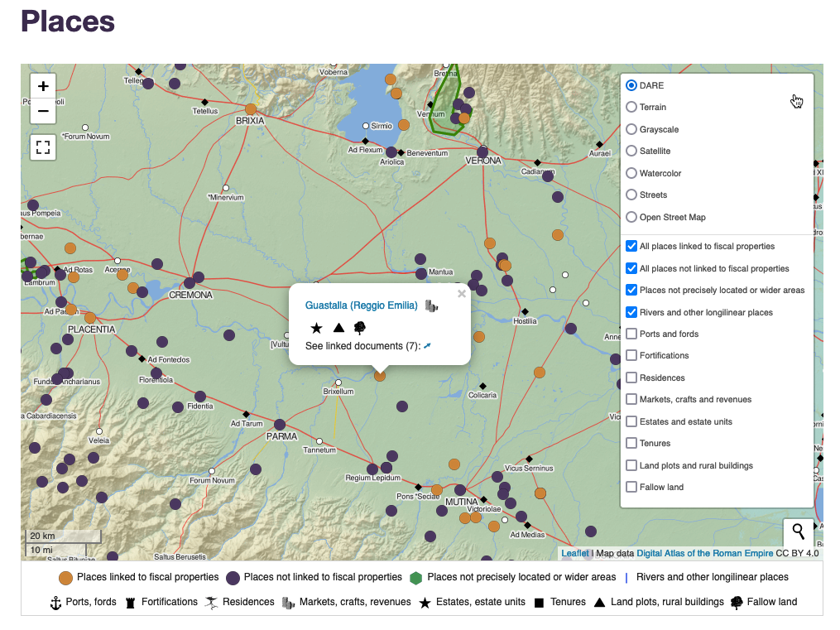
Task: Click the Markets, crafts, revenues legend icon
Action: [x=288, y=603]
